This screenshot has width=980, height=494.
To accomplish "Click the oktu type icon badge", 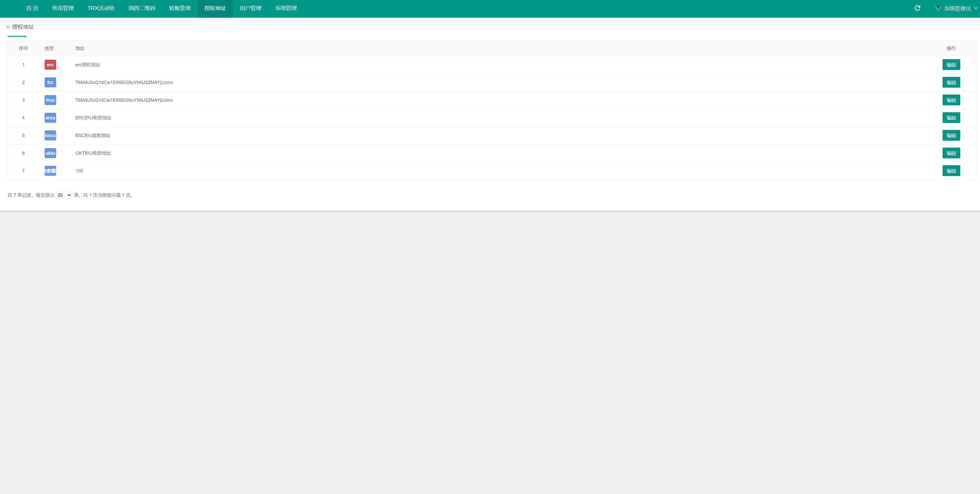I will 50,153.
